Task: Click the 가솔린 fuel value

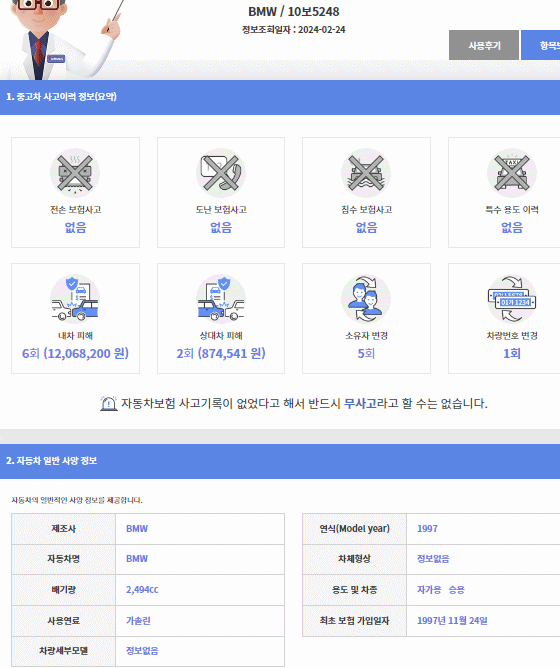Action: (138, 621)
